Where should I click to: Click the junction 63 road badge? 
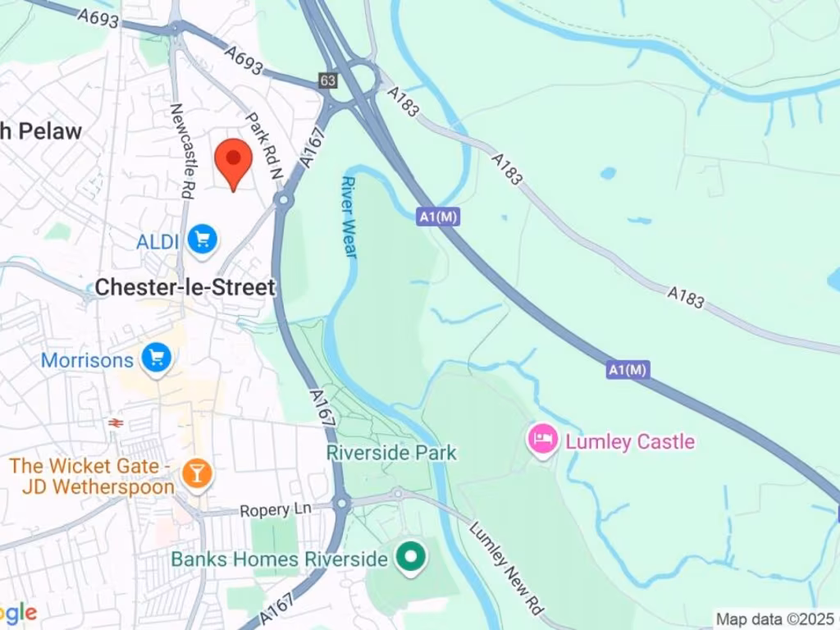point(328,81)
